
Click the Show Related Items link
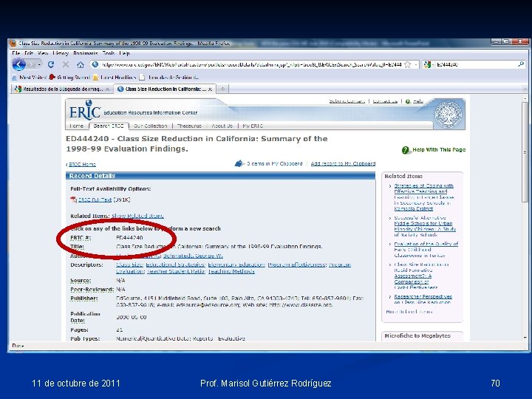[137, 216]
